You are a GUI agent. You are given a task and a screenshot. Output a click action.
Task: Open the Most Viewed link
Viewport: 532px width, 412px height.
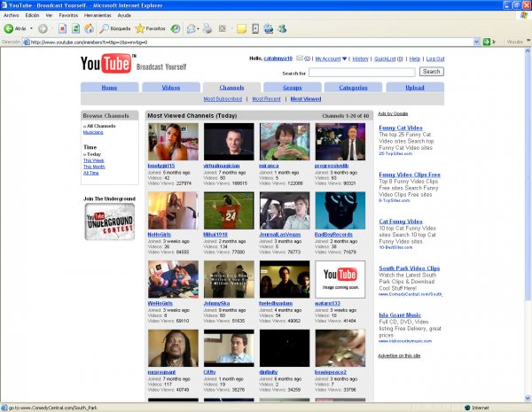click(x=306, y=98)
